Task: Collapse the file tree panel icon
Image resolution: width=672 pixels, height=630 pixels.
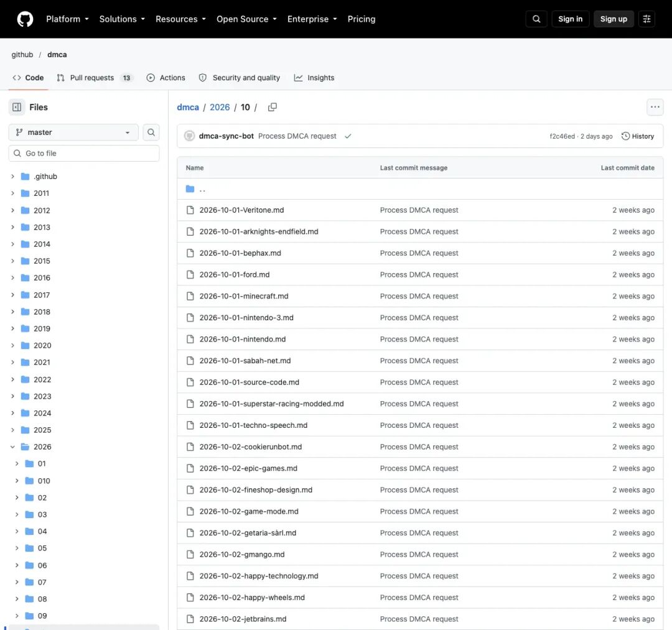Action: (17, 107)
